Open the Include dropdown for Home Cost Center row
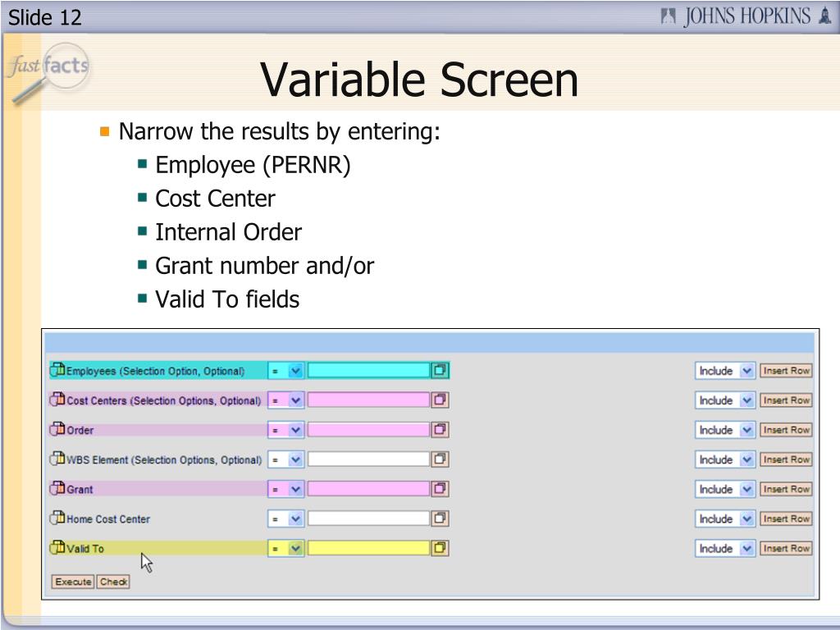 pos(725,518)
